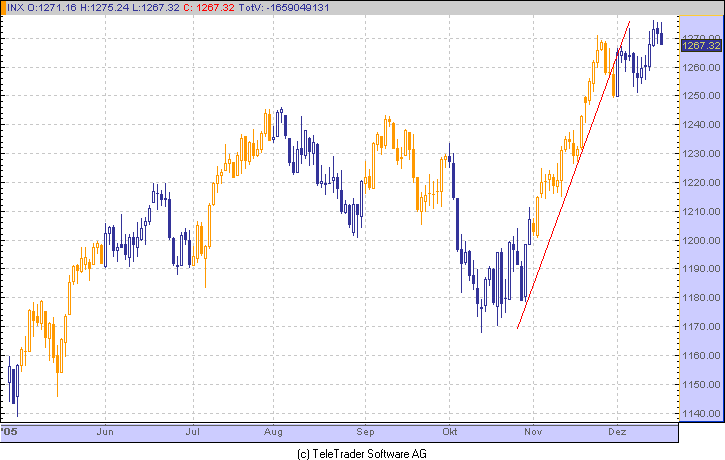
Task: Click the red closing value C: 1267.32
Action: [x=210, y=8]
